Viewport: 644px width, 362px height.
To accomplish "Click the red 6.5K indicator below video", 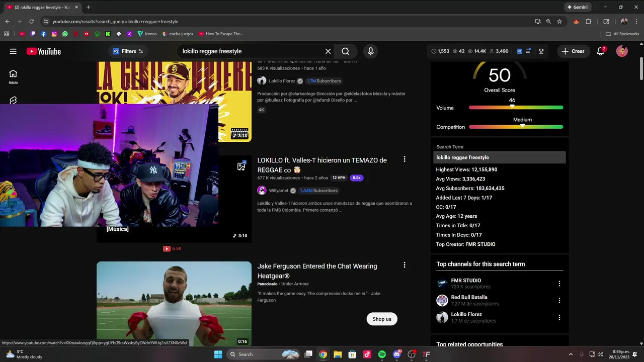I will (172, 249).
